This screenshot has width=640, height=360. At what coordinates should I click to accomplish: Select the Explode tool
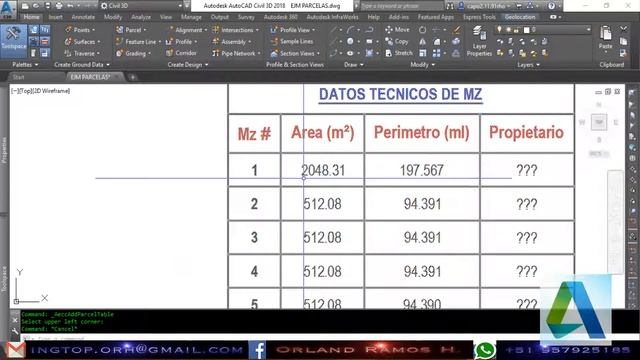pos(456,41)
